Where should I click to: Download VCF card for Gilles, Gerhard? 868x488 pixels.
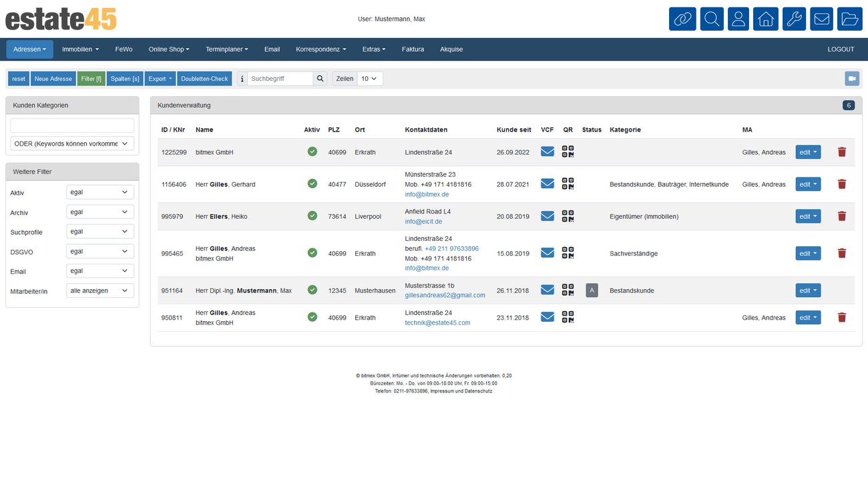point(548,184)
